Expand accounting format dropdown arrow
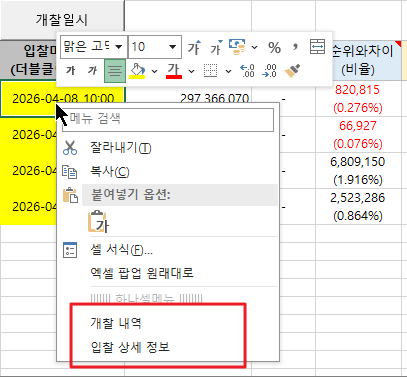 coord(254,47)
